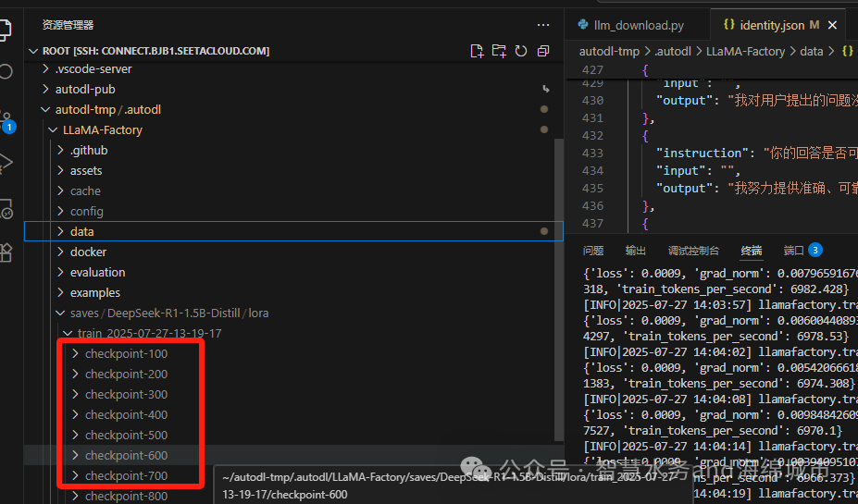Open Source Control view with badge 1
This screenshot has width=858, height=504.
(x=6, y=121)
